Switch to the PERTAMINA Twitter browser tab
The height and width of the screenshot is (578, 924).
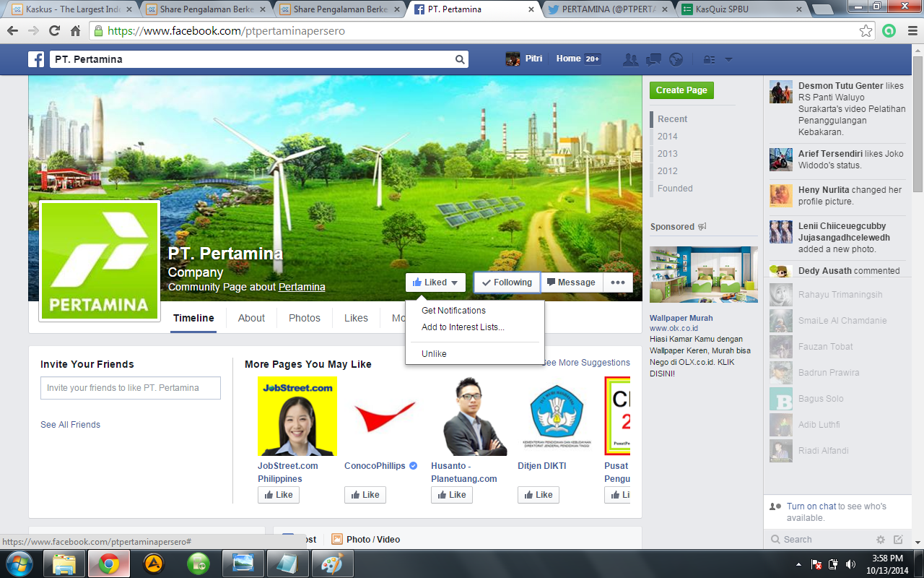coord(608,9)
